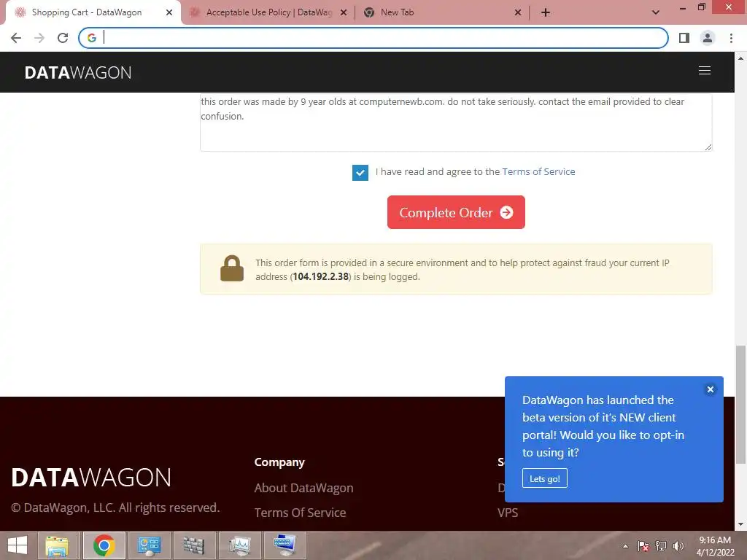Click the Lets go! button
Screen dimensions: 747x560
point(544,478)
